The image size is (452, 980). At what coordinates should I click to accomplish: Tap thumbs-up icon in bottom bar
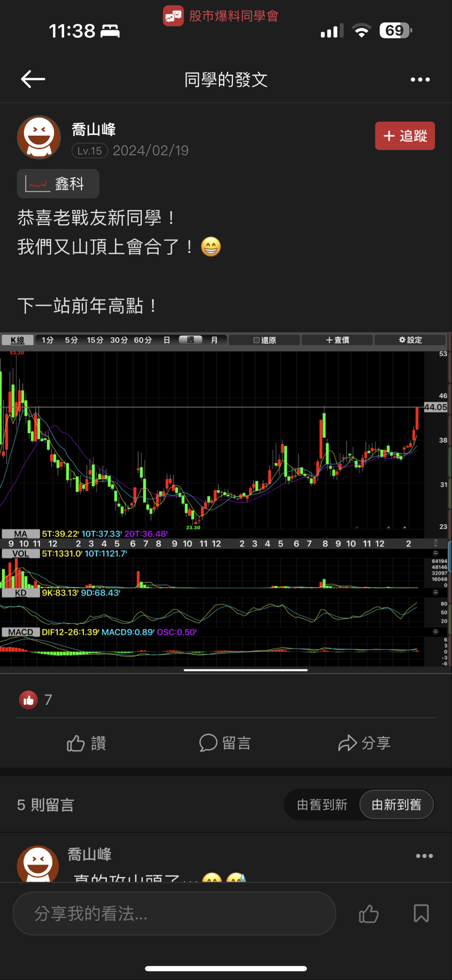[368, 913]
